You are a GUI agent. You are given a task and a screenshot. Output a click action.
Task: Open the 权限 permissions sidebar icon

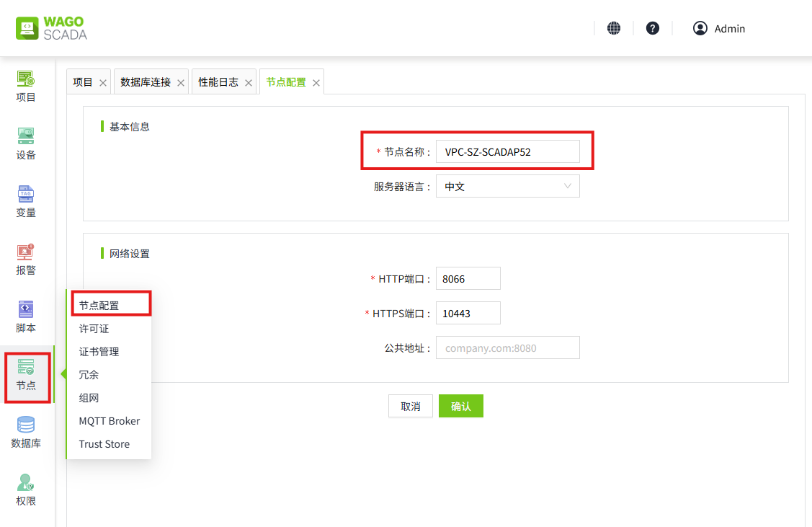(x=26, y=490)
